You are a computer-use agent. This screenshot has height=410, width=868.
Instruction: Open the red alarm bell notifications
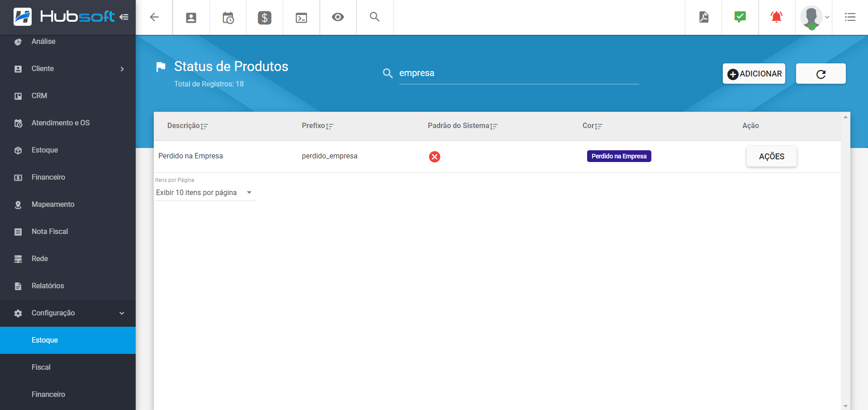point(777,17)
